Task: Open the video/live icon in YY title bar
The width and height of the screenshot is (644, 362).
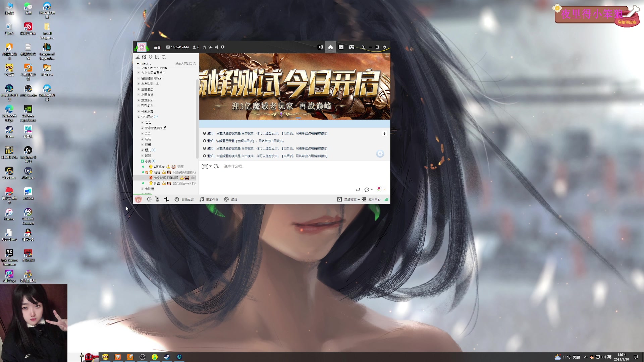Action: pyautogui.click(x=320, y=47)
